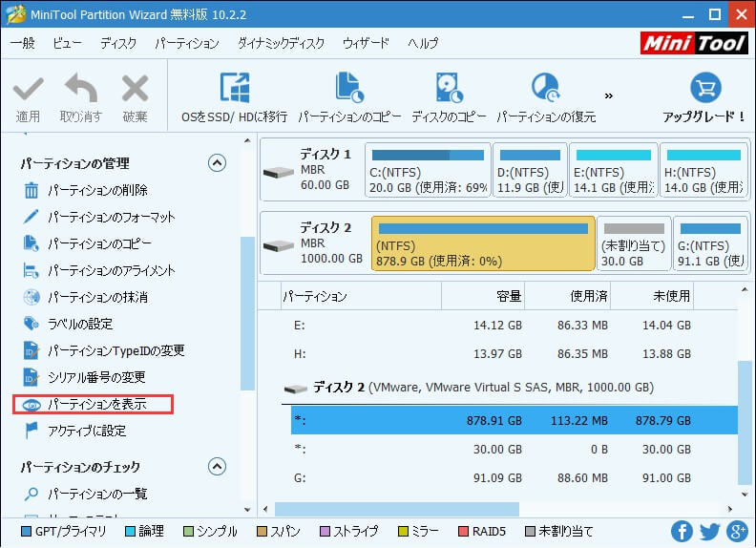Open the Facebook share icon
Image resolution: width=756 pixels, height=548 pixels.
click(682, 531)
